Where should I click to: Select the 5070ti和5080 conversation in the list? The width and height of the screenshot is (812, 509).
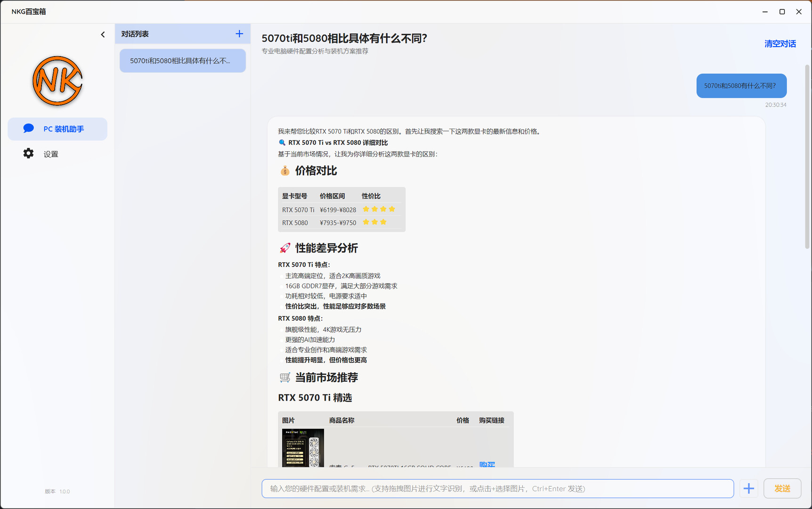(x=182, y=60)
